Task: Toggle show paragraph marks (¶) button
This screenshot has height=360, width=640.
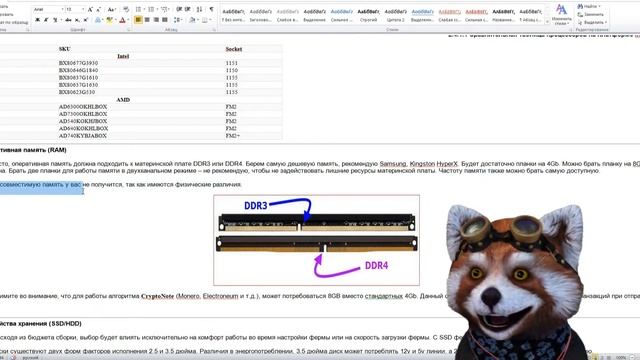Action: pos(211,9)
